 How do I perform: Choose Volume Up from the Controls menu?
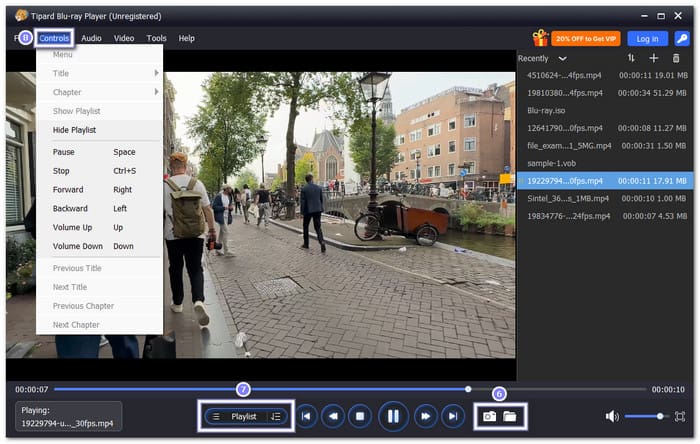(x=100, y=228)
